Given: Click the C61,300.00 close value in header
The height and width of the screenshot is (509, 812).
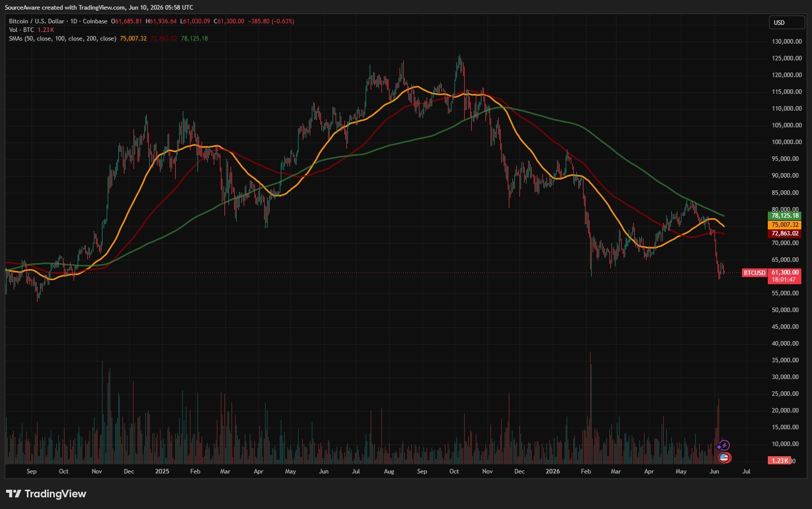Looking at the screenshot, I should 229,21.
